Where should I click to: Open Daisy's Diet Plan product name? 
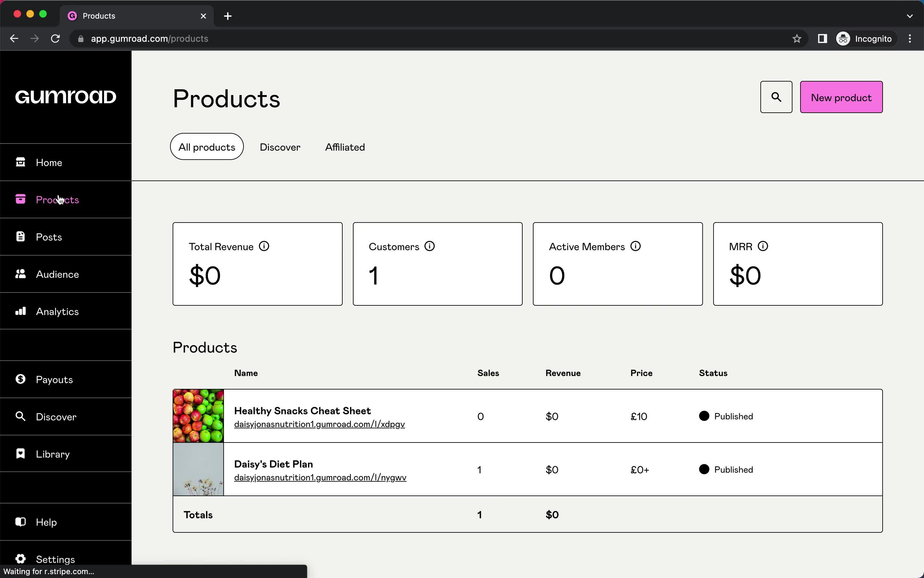coord(273,464)
